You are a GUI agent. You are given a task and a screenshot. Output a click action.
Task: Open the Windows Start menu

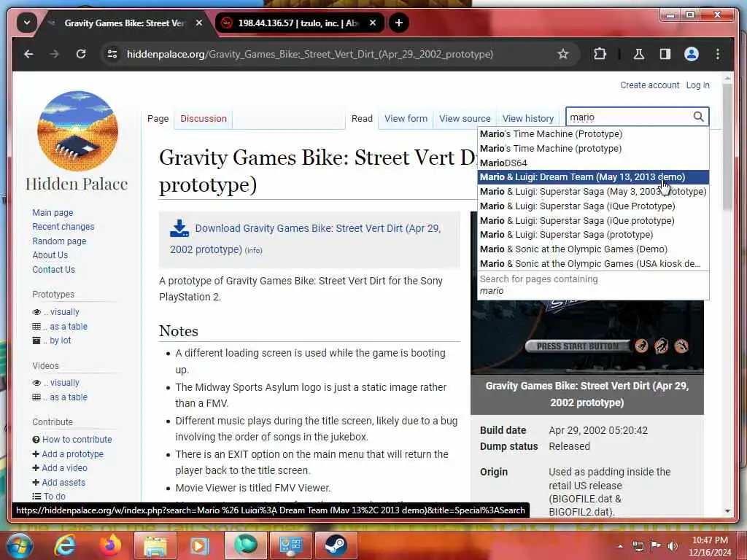pos(20,545)
